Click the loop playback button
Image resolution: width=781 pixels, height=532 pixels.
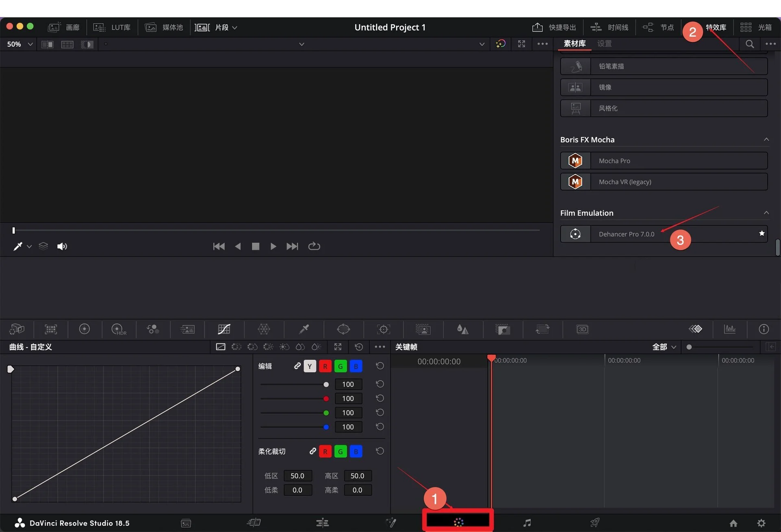click(314, 246)
